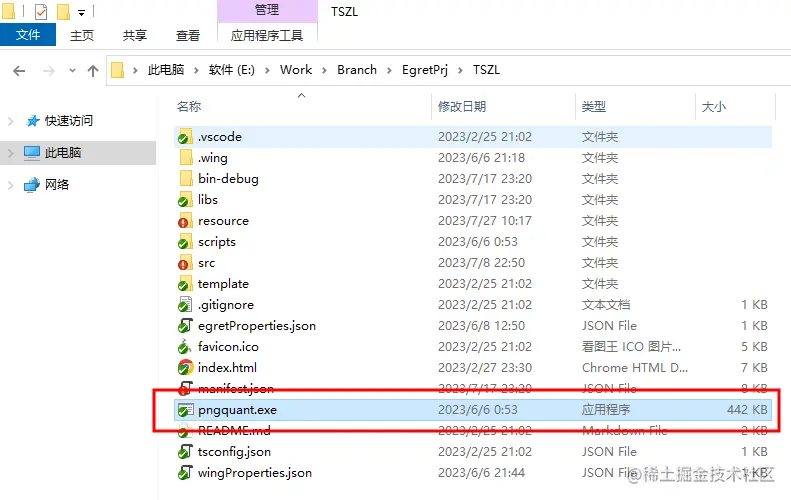Image resolution: width=791 pixels, height=500 pixels.
Task: Click the favicon.ico file icon
Action: [185, 347]
